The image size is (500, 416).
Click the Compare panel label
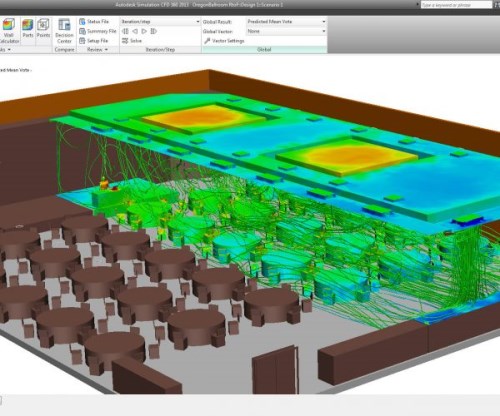(x=64, y=49)
